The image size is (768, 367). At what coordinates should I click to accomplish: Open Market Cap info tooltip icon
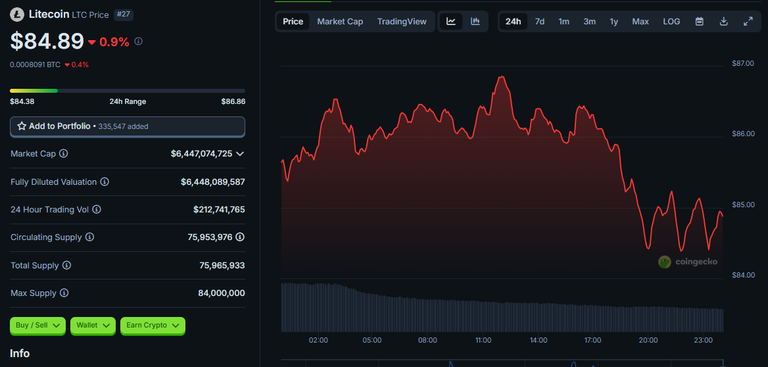pos(64,154)
